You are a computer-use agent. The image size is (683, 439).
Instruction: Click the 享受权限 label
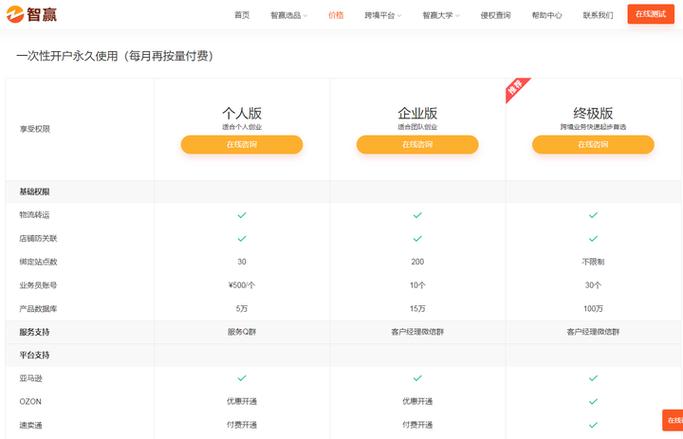(35, 129)
